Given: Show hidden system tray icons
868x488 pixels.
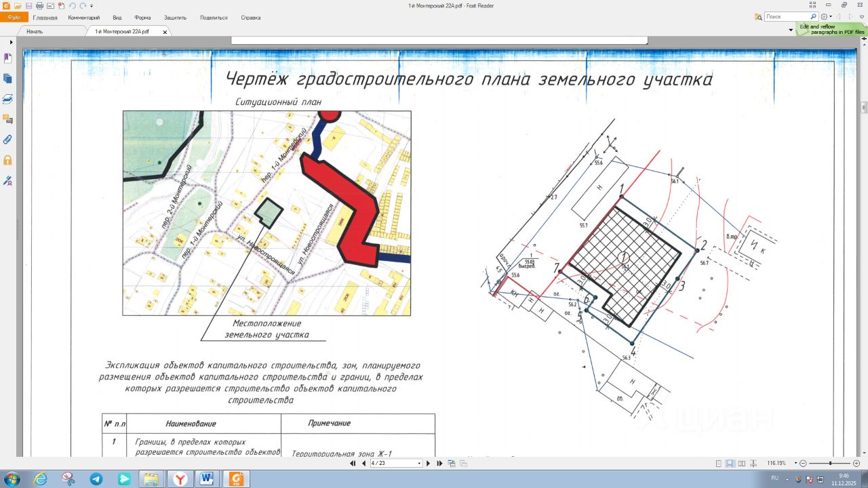Looking at the screenshot, I should pos(787,479).
